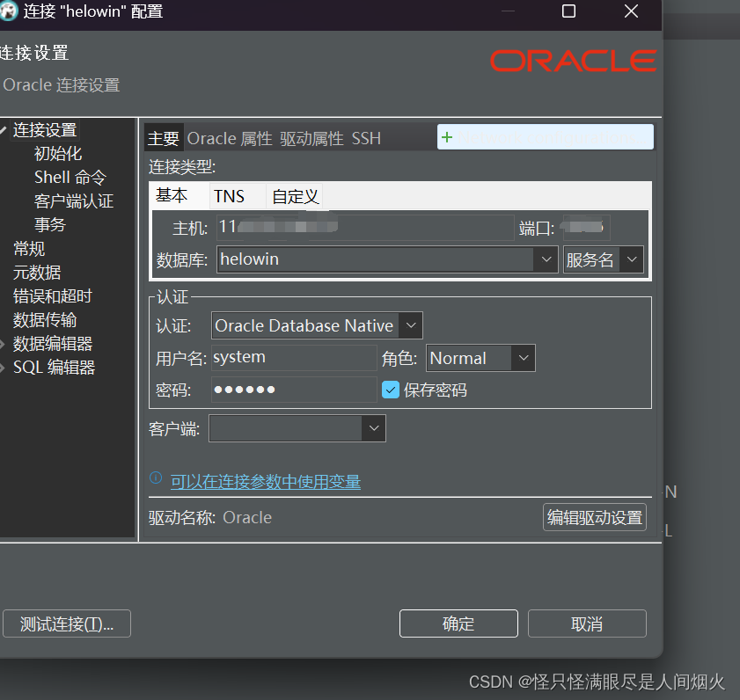This screenshot has width=740, height=700.
Task: Select 事务 in the left tree
Action: point(49,224)
